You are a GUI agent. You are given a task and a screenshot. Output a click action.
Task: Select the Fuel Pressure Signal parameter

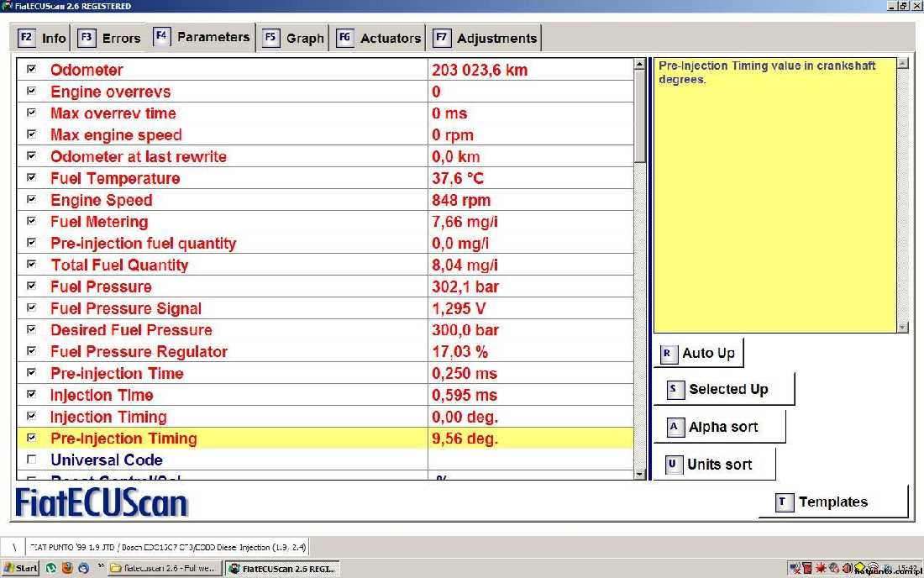(325, 308)
